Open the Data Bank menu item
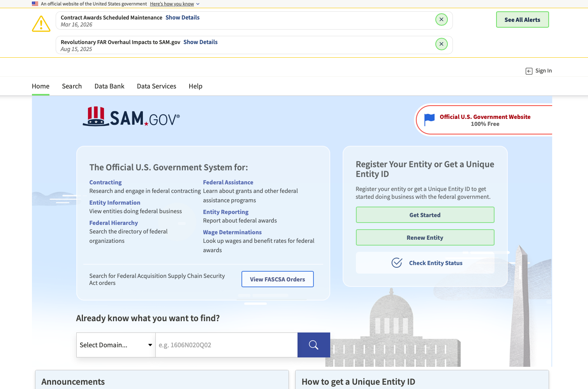Viewport: 588px width, 389px height. (109, 86)
